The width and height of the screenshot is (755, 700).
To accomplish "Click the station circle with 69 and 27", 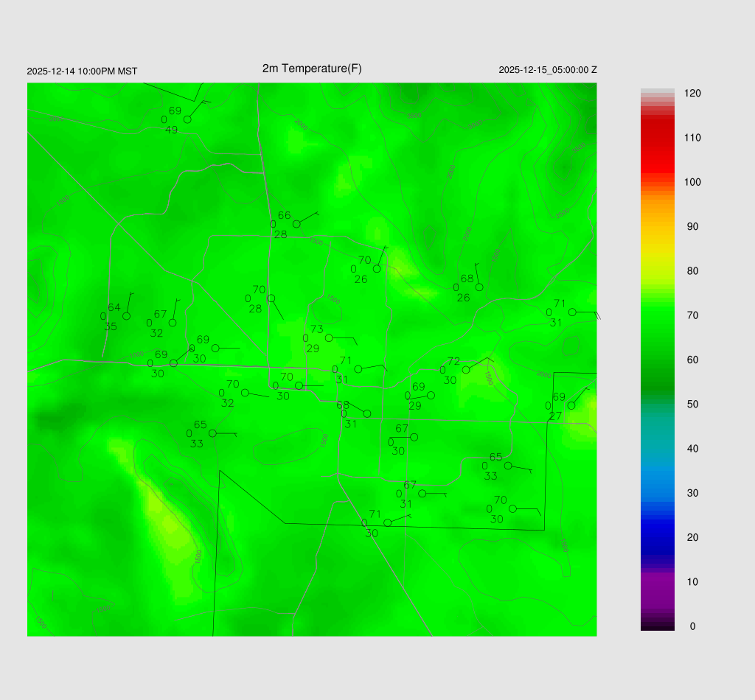I will pos(571,406).
